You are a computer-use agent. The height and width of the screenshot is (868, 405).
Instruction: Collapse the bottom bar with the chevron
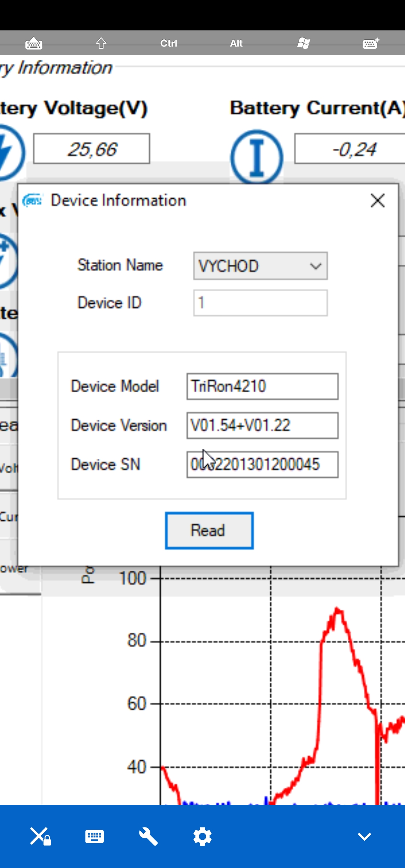364,836
